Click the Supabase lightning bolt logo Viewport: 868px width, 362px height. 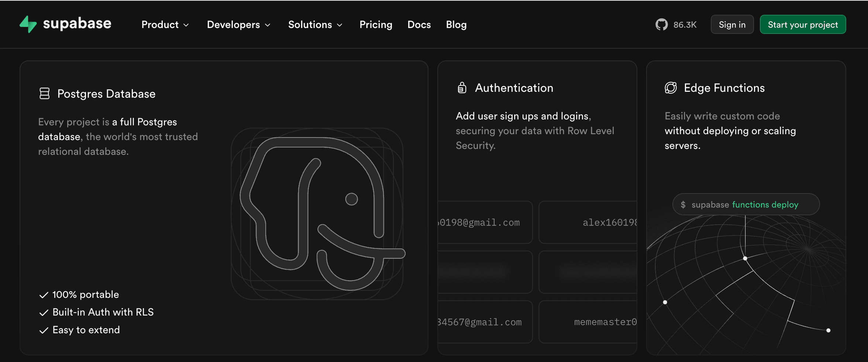(28, 24)
